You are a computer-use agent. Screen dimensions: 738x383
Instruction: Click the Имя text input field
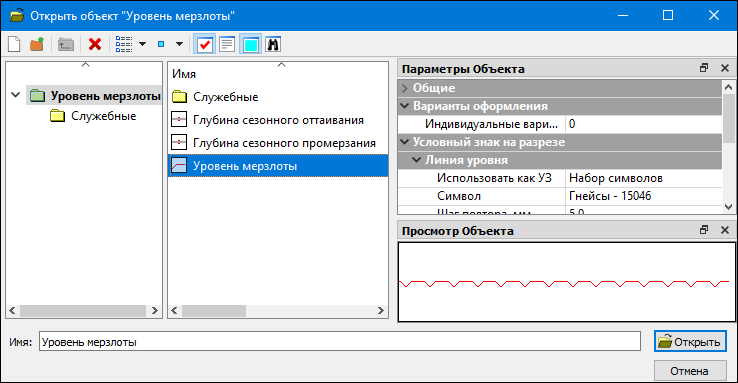339,342
